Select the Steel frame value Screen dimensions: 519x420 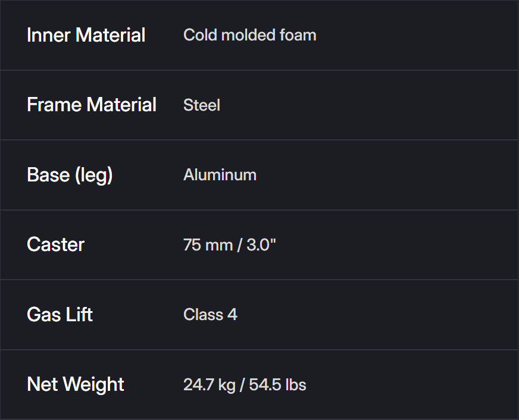pos(202,105)
